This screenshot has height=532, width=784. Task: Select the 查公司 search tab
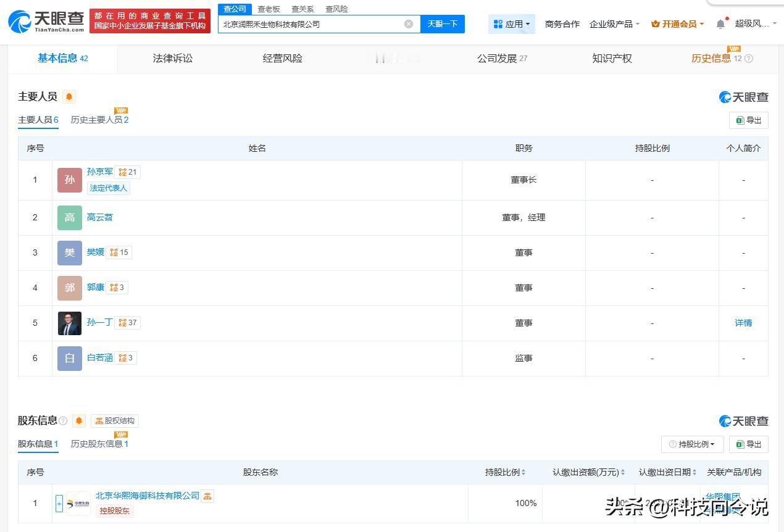click(x=235, y=9)
